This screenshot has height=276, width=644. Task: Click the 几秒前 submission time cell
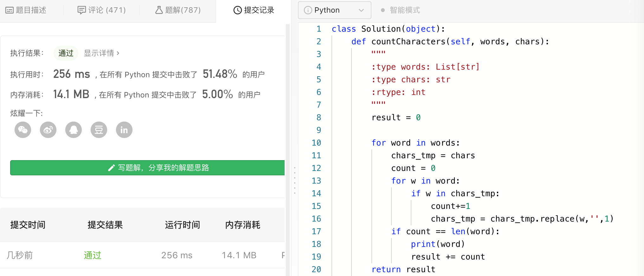(20, 255)
